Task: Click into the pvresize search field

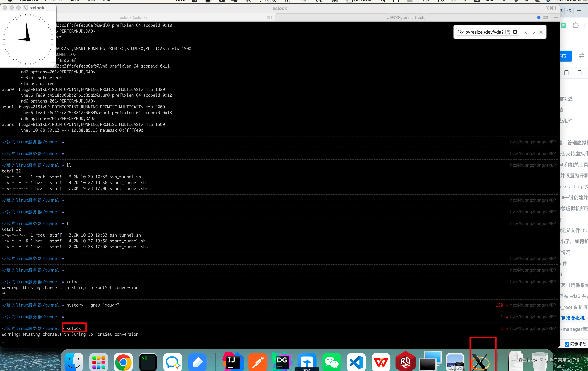Action: [x=483, y=32]
